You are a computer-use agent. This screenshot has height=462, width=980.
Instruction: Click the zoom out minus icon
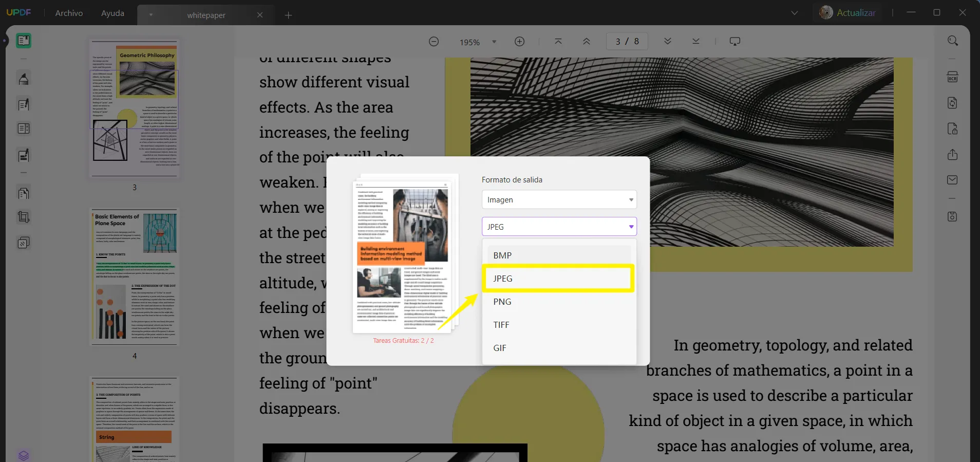click(x=434, y=42)
